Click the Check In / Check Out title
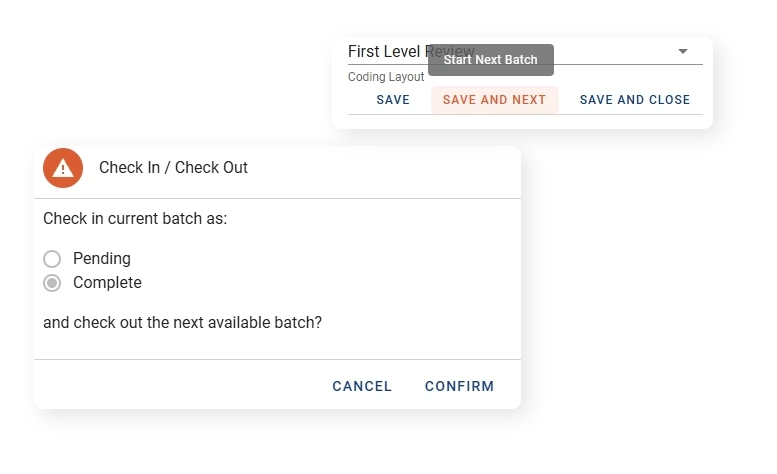Image resolution: width=777 pixels, height=474 pixels. point(173,167)
